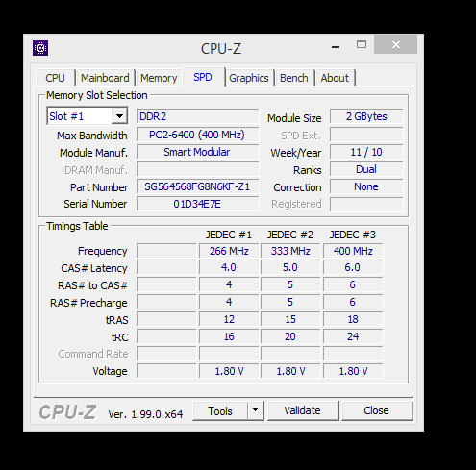Select part number SG564568FG8N6KF-Z1
The height and width of the screenshot is (470, 476).
tap(197, 186)
